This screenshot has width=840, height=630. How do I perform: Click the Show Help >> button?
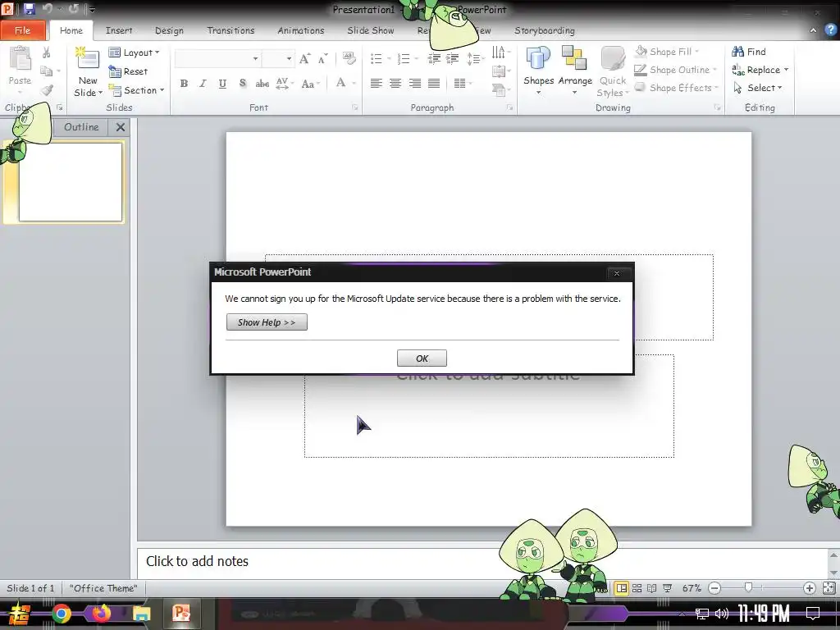click(267, 322)
